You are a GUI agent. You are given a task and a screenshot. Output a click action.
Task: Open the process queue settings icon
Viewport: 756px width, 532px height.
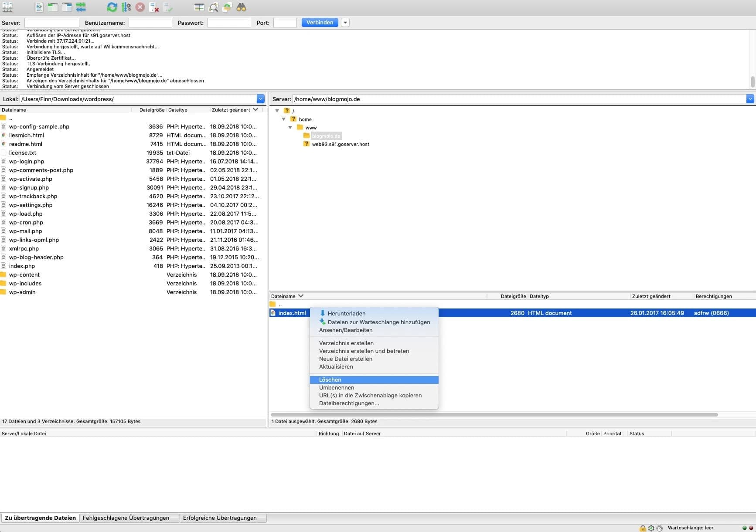[126, 7]
